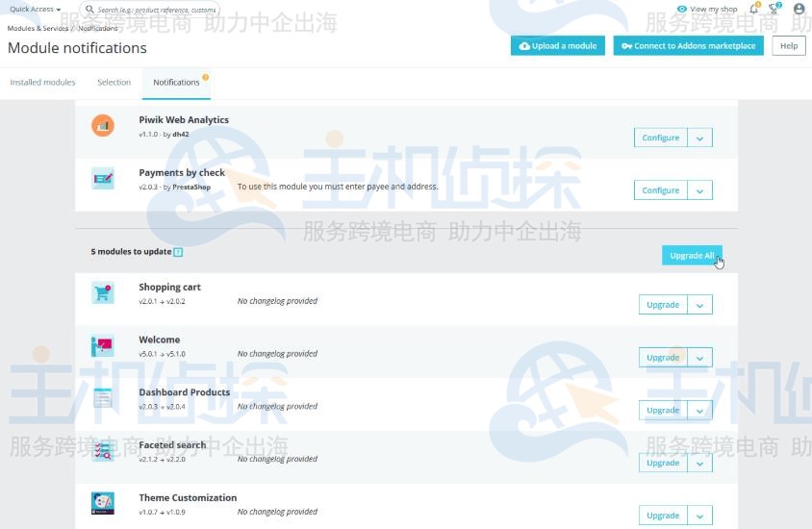Expand dropdown next to Piwik Configure button
Image resolution: width=812 pixels, height=529 pixels.
(699, 138)
